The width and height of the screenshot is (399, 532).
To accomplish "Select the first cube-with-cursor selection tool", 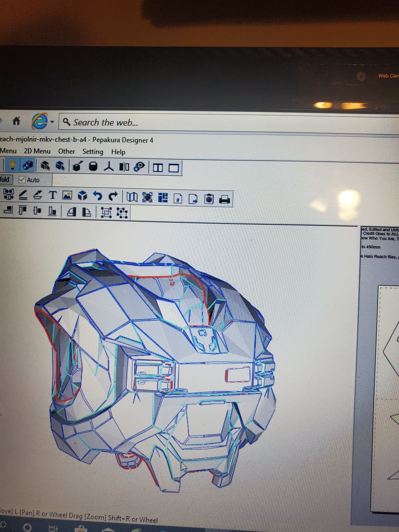I will [x=45, y=166].
